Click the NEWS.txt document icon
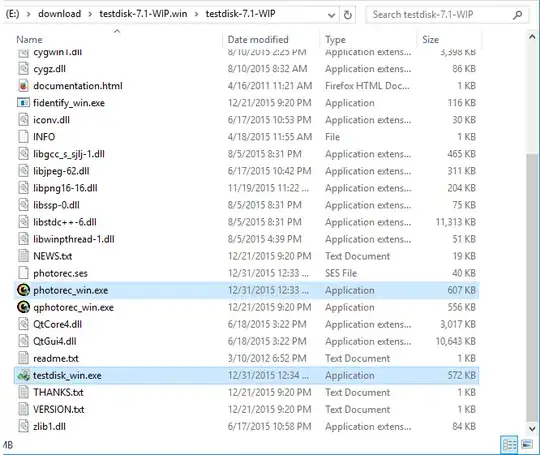This screenshot has width=540, height=455. [23, 256]
